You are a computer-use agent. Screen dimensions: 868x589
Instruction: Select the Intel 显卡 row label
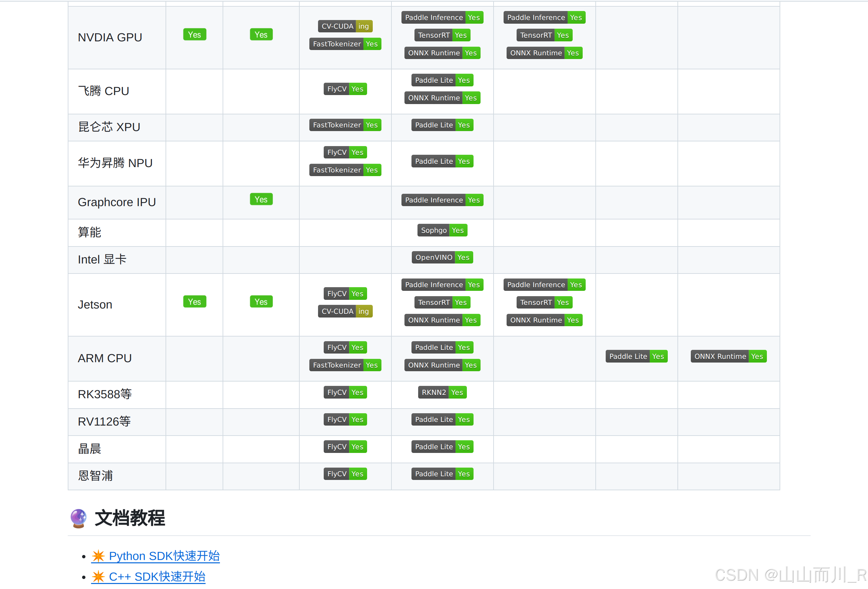[102, 259]
